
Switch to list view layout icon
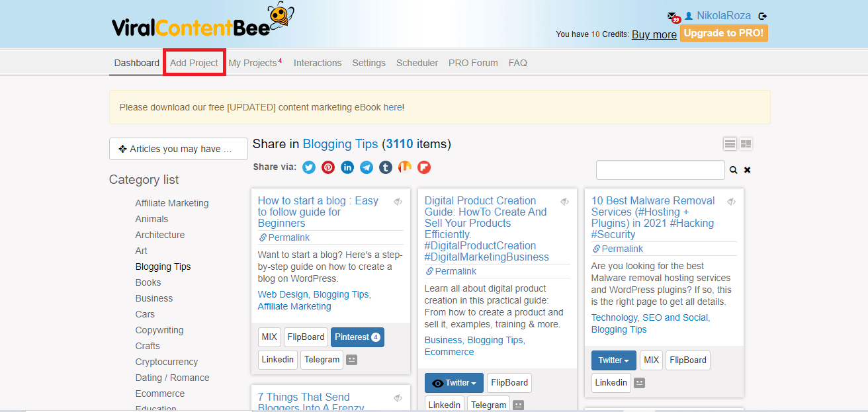pos(730,144)
